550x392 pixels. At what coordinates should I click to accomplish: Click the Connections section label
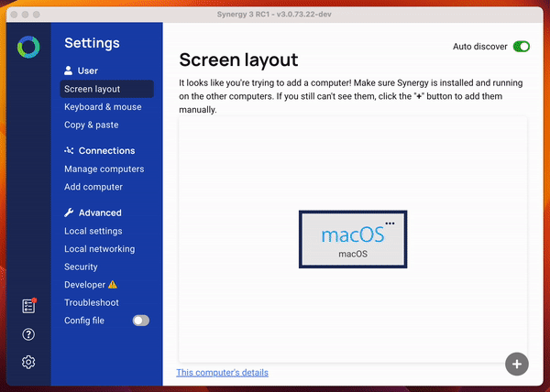click(106, 150)
